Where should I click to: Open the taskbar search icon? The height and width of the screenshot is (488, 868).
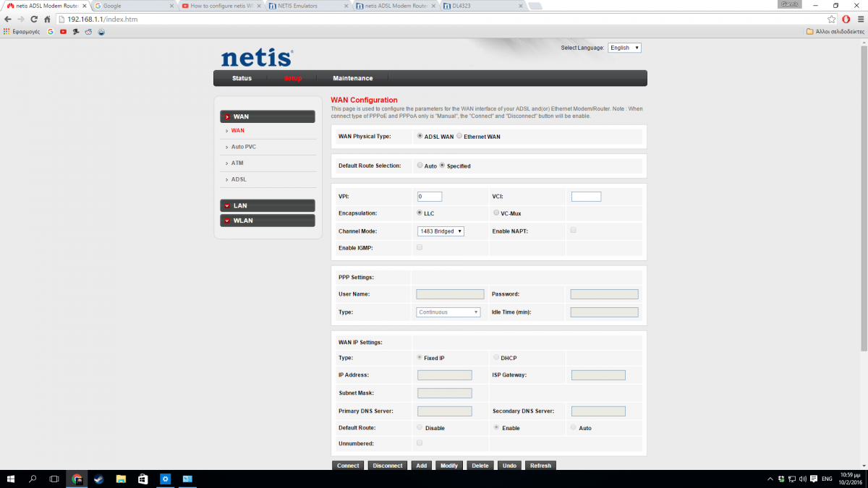pyautogui.click(x=33, y=479)
